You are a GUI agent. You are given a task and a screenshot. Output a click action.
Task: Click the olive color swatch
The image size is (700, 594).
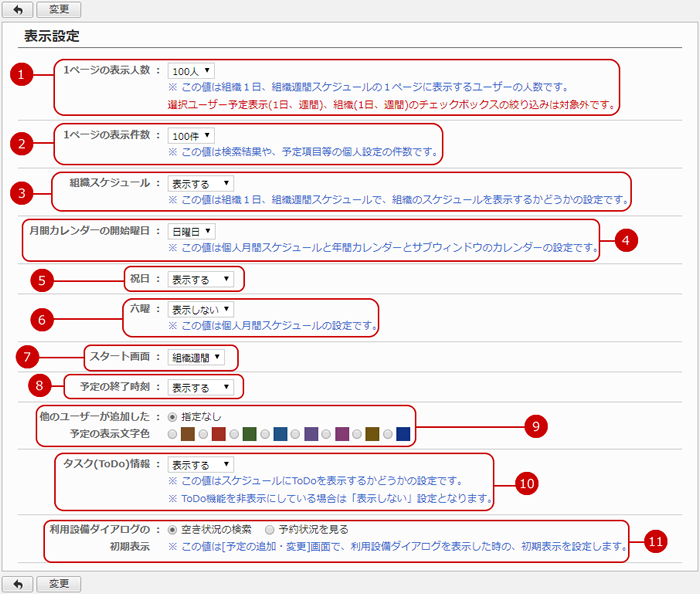372,434
